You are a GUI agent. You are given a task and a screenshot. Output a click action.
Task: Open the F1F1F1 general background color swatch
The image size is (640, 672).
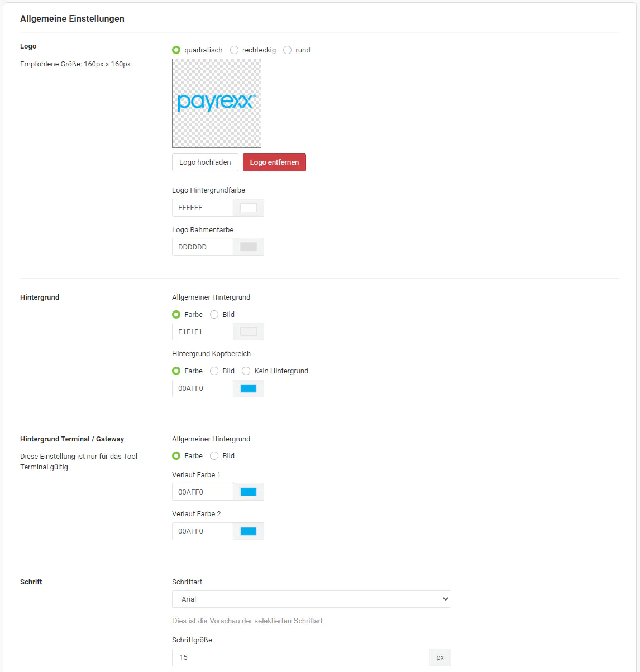(249, 332)
